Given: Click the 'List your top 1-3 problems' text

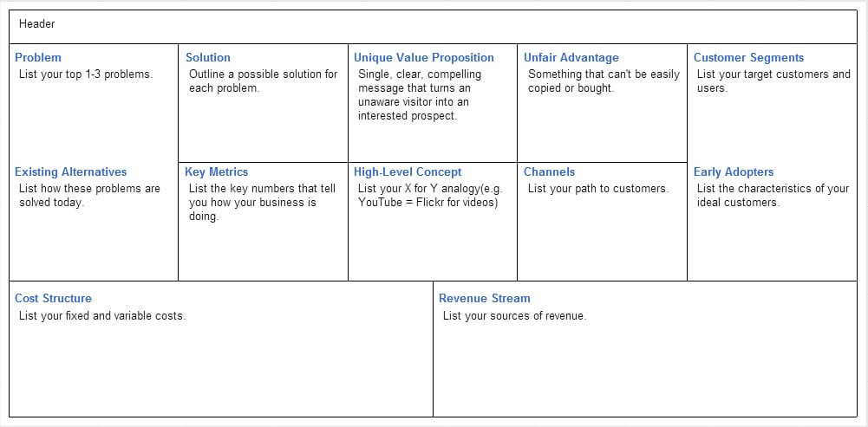Looking at the screenshot, I should pos(85,74).
